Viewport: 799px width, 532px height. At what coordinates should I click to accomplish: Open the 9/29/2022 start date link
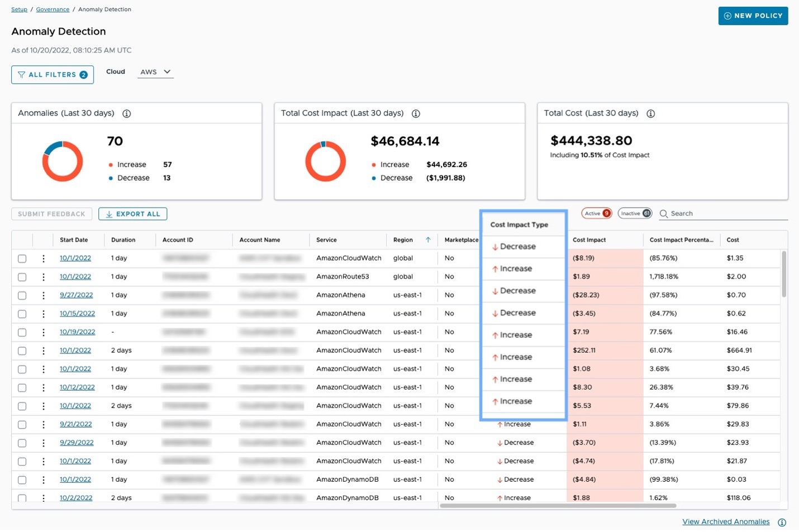tap(77, 443)
